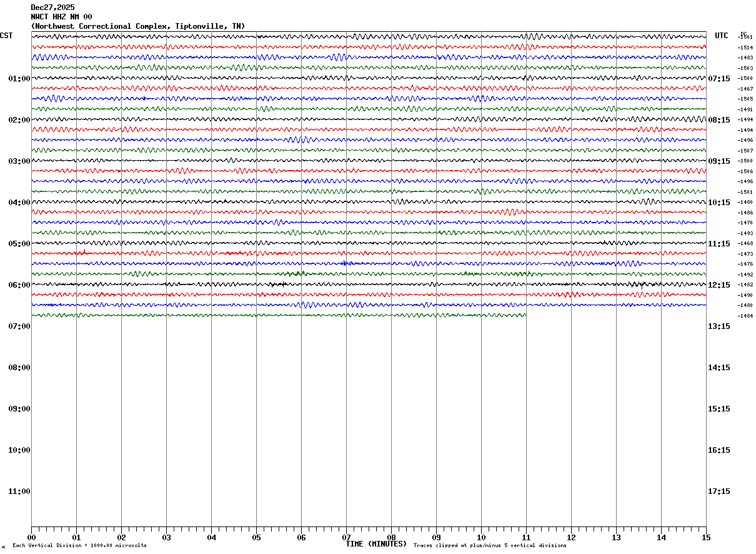Click the UTC timezone label
Screen dimensions: 756x554
click(722, 36)
